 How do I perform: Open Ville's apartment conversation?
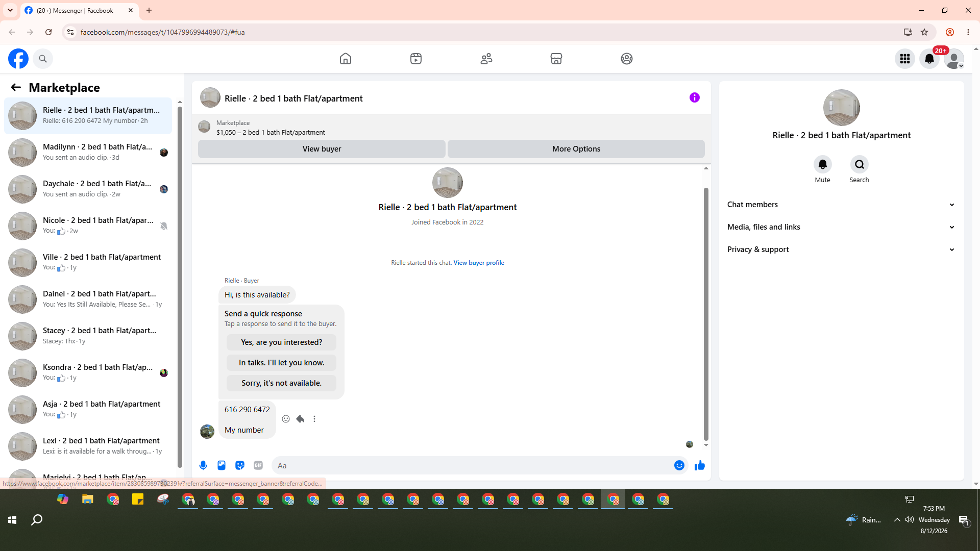(88, 262)
